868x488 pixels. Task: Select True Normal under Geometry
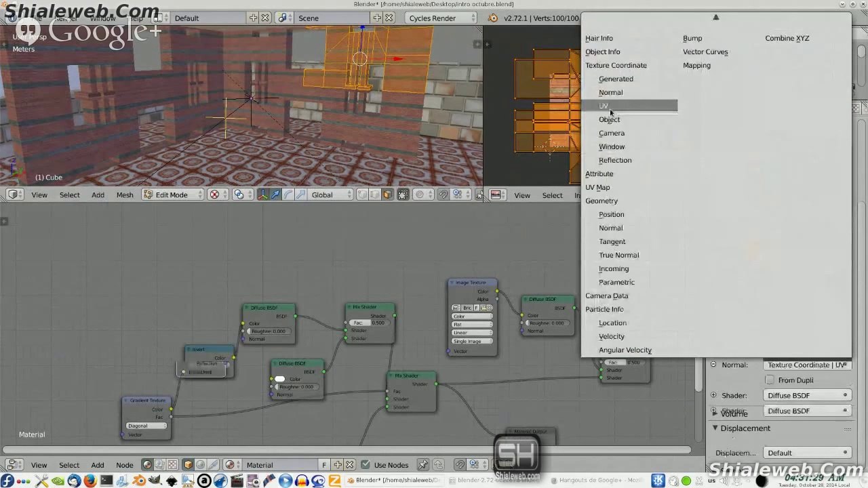(618, 255)
